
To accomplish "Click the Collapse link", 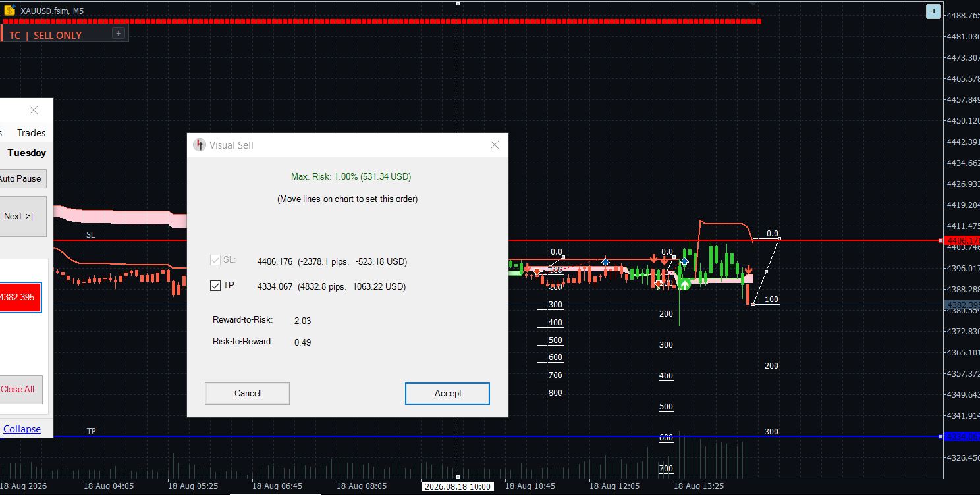I will click(x=22, y=429).
